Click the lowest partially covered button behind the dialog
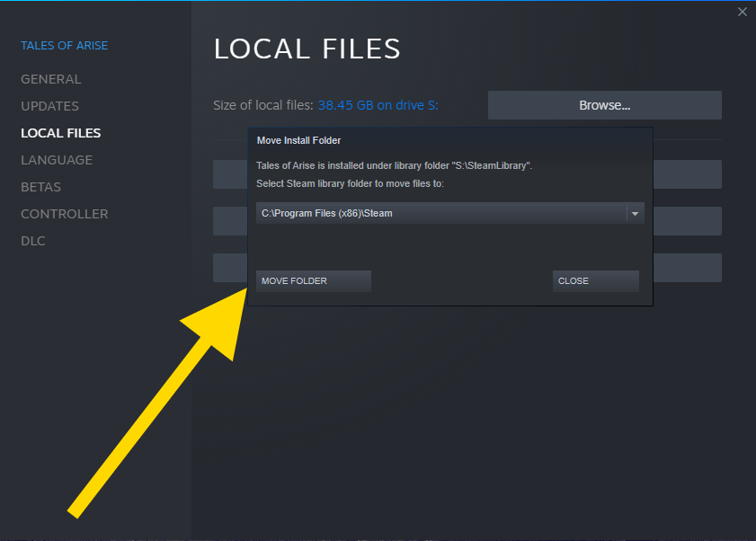 point(687,268)
